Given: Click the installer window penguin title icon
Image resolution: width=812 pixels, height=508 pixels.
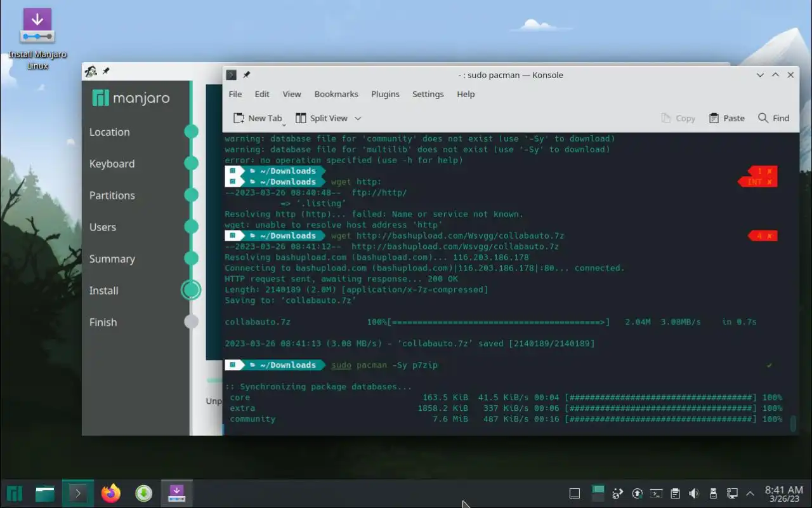Looking at the screenshot, I should [91, 71].
